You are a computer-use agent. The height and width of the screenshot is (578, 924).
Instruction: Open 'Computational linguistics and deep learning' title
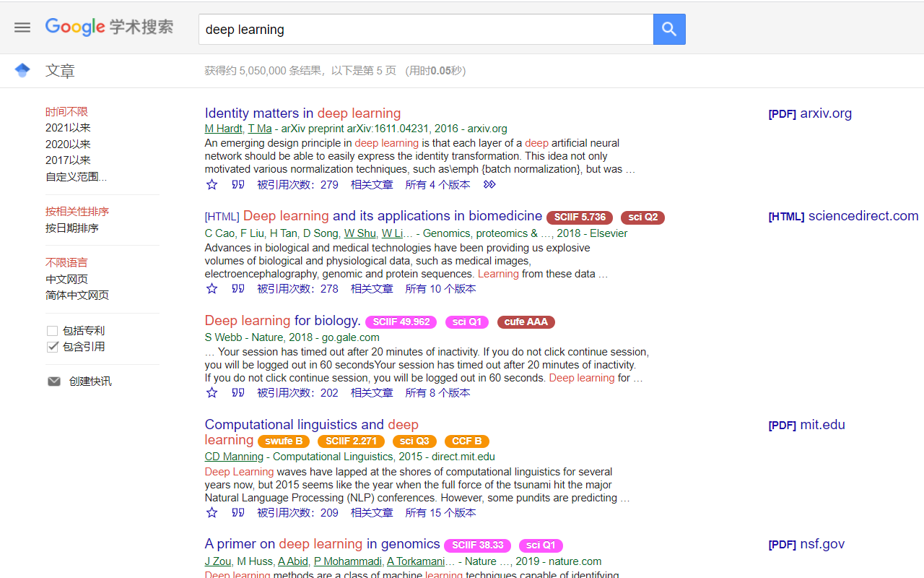click(312, 432)
